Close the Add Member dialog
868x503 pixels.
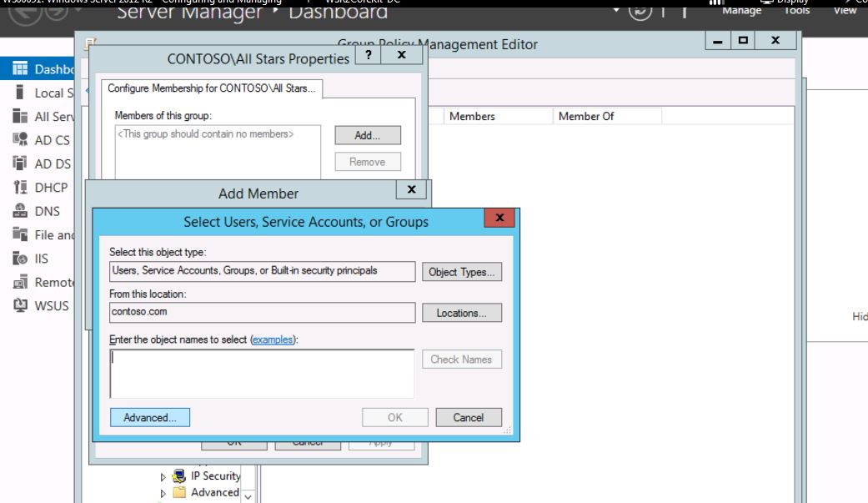pyautogui.click(x=411, y=189)
